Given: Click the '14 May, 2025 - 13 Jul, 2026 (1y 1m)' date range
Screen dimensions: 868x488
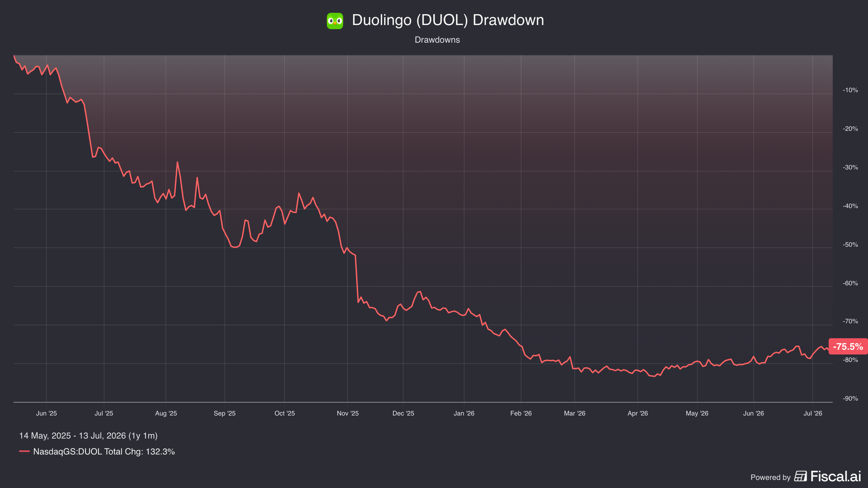Looking at the screenshot, I should point(88,436).
